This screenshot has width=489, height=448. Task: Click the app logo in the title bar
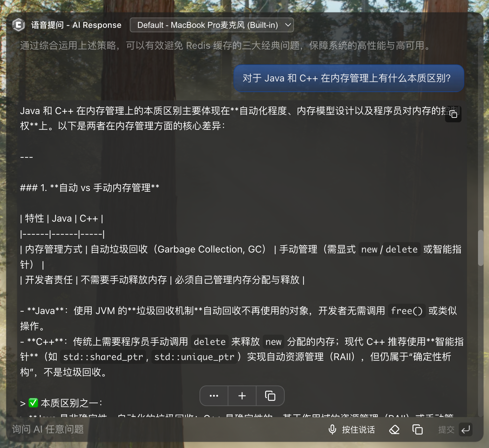(19, 25)
